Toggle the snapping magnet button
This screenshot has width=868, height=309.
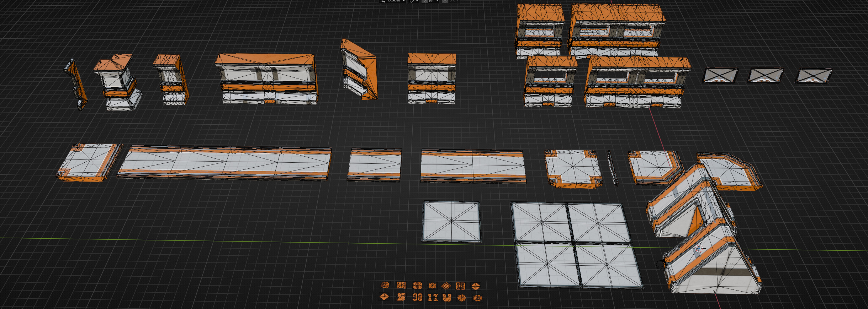(425, 1)
